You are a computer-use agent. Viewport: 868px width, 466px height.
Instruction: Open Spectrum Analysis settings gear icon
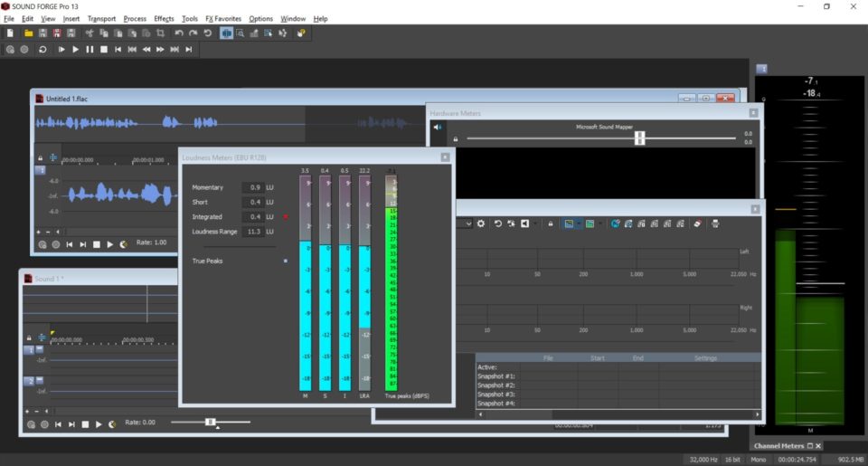click(481, 223)
